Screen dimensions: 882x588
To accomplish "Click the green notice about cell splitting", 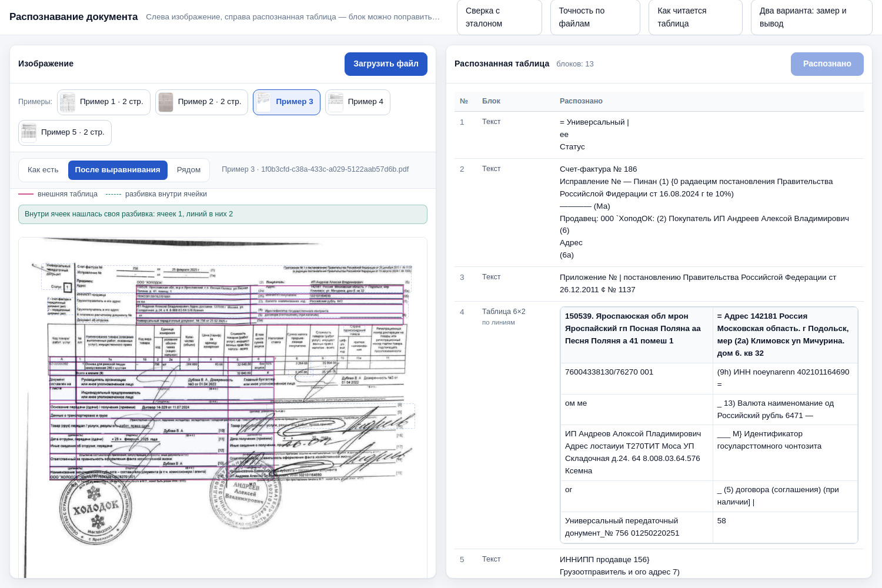I will [223, 214].
